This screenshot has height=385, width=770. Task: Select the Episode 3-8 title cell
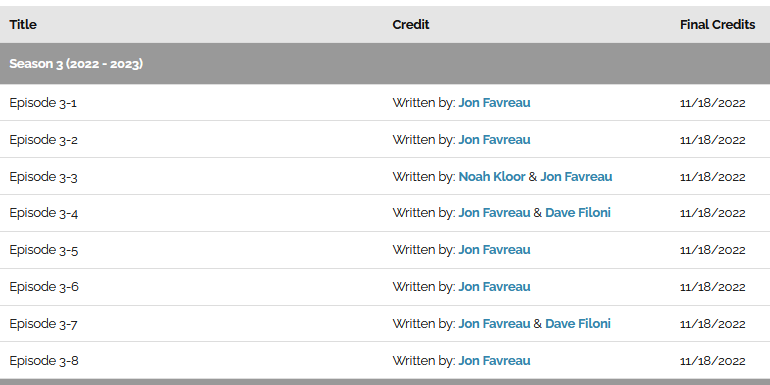point(192,360)
